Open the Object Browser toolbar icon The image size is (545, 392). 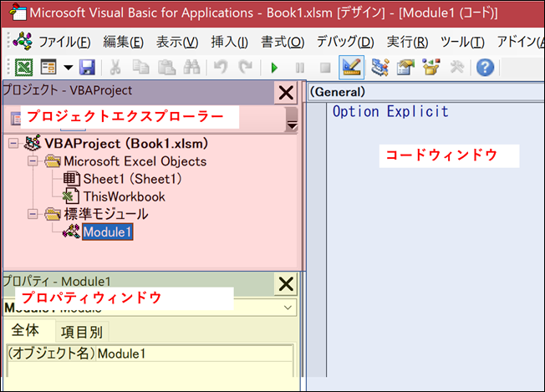coord(431,67)
